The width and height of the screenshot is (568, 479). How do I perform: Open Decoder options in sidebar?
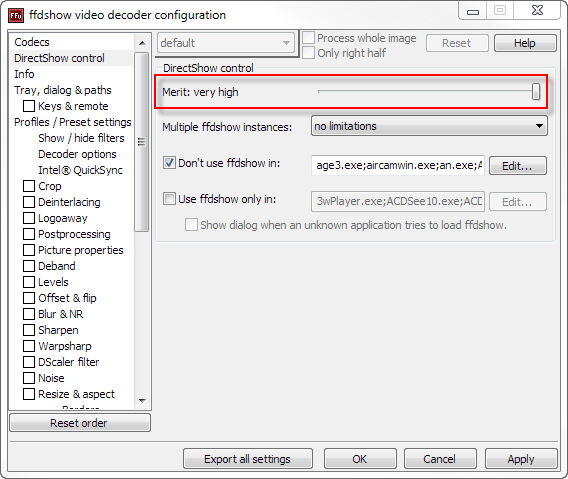[x=77, y=154]
